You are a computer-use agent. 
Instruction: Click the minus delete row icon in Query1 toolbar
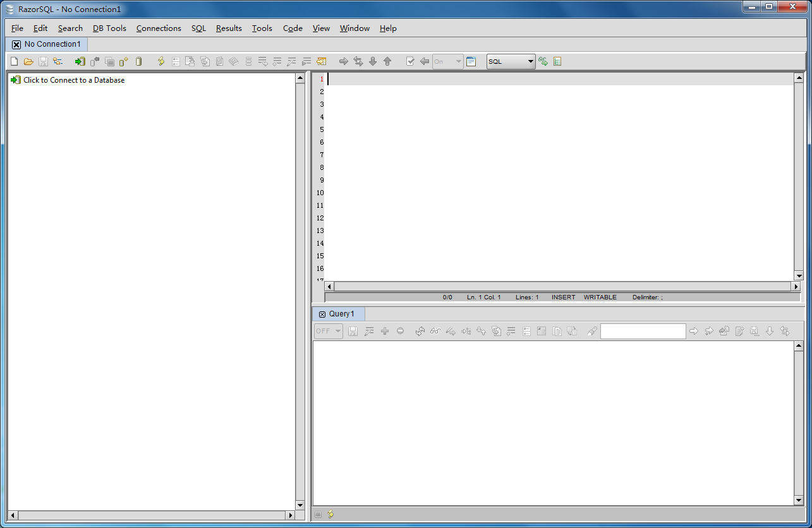tap(400, 331)
